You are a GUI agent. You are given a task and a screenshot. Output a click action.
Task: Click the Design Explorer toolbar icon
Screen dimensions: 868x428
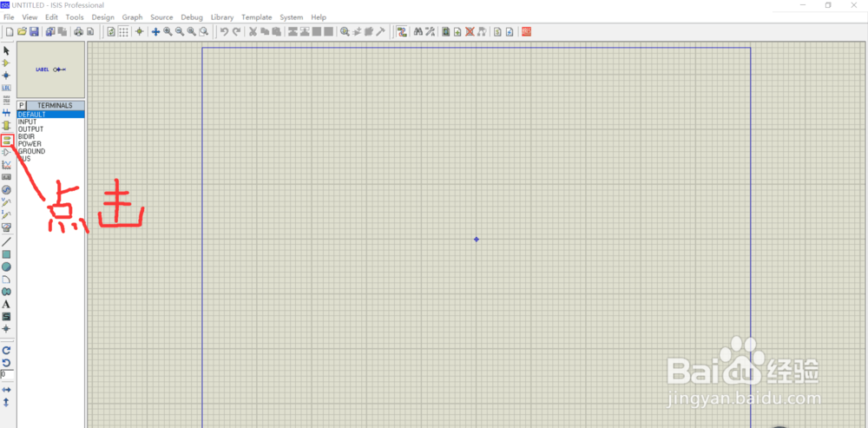pyautogui.click(x=446, y=32)
